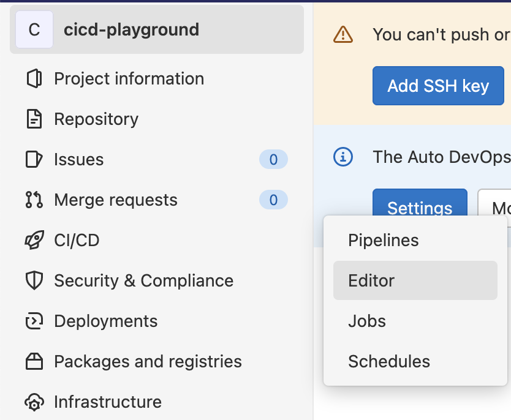Select the Merge requests branch icon
511x420 pixels.
pos(34,200)
